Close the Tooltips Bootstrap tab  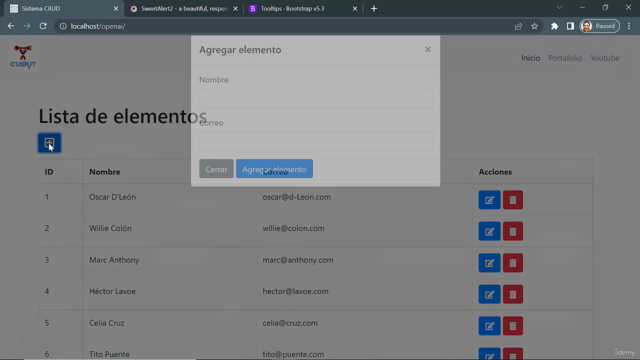coord(355,9)
